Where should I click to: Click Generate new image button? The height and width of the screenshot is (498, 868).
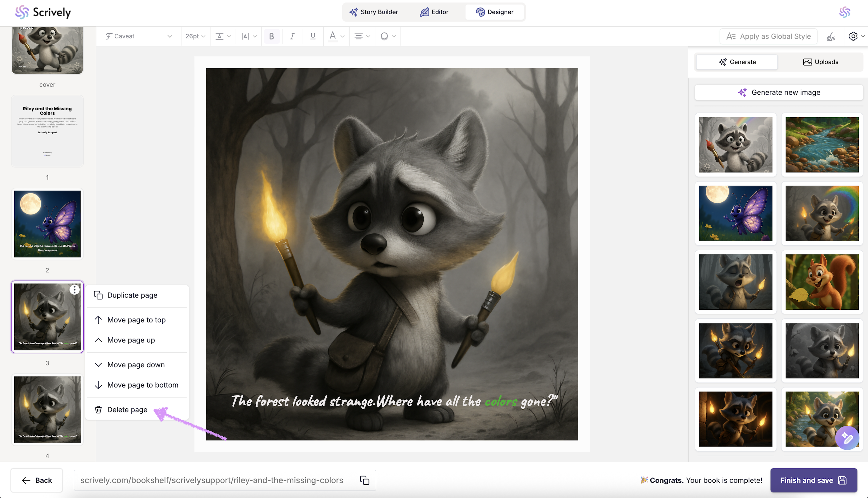(x=779, y=92)
